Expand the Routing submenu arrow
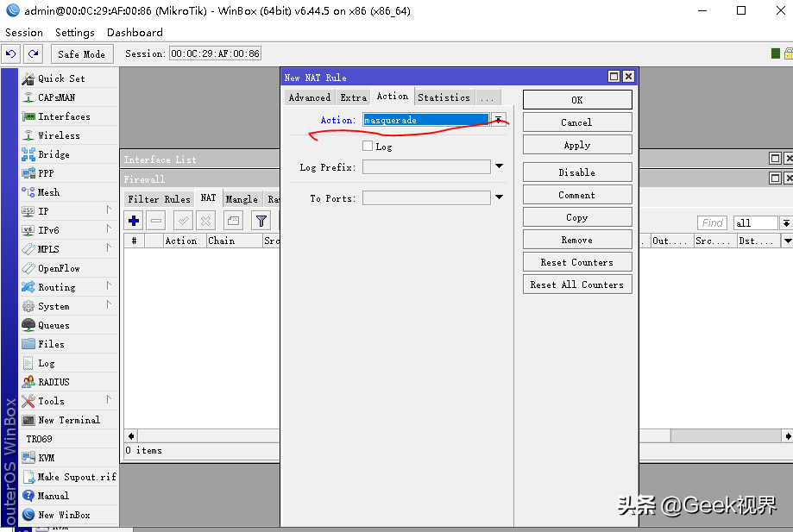793x532 pixels. pyautogui.click(x=109, y=285)
